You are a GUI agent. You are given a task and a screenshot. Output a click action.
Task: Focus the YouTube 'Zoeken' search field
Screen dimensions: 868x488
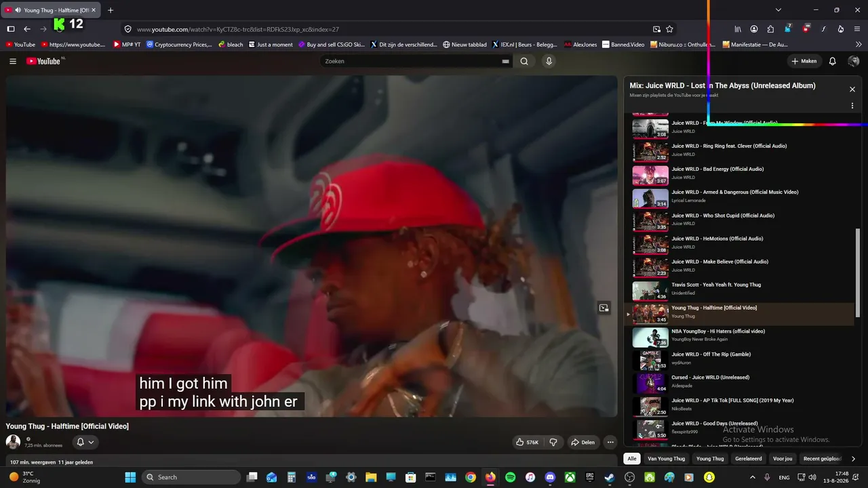click(x=410, y=61)
